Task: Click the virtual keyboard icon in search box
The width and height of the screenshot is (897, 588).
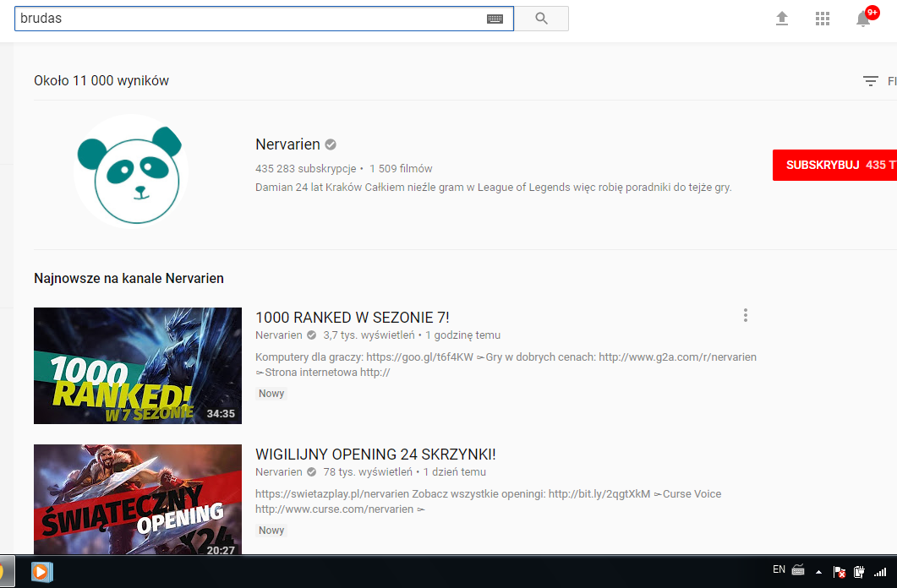Action: (495, 19)
